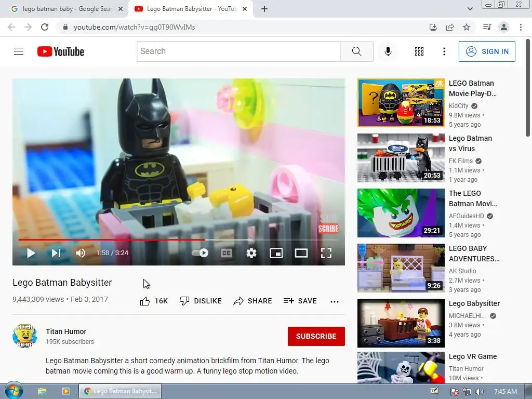Go back in browser history

[11, 27]
